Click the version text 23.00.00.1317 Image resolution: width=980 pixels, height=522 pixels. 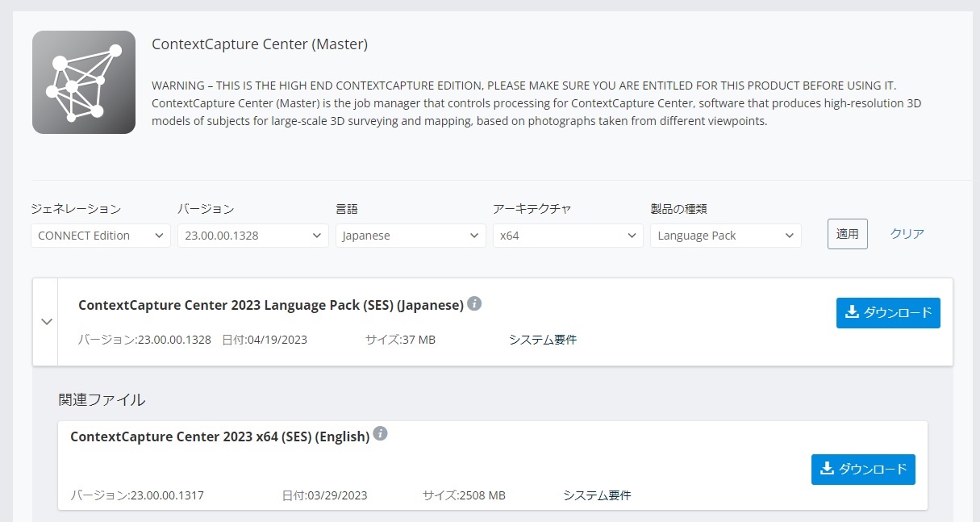[x=167, y=495]
